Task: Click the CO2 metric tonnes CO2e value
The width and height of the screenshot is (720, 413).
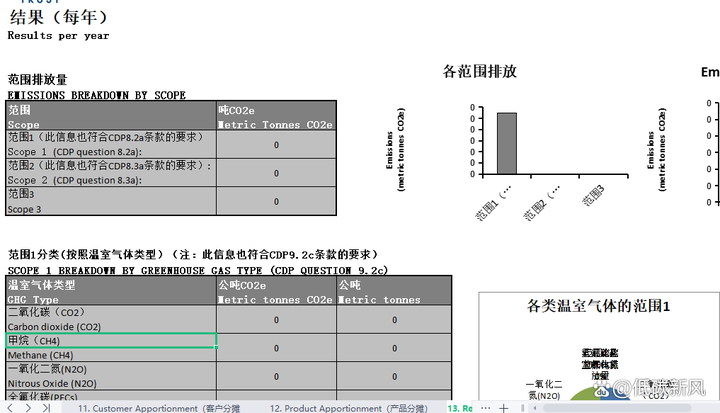Action: (276, 319)
